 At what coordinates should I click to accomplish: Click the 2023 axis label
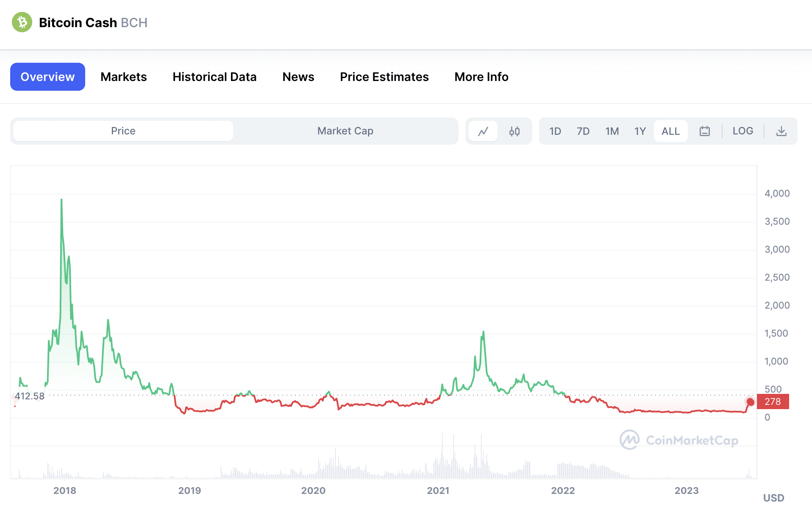click(x=687, y=491)
